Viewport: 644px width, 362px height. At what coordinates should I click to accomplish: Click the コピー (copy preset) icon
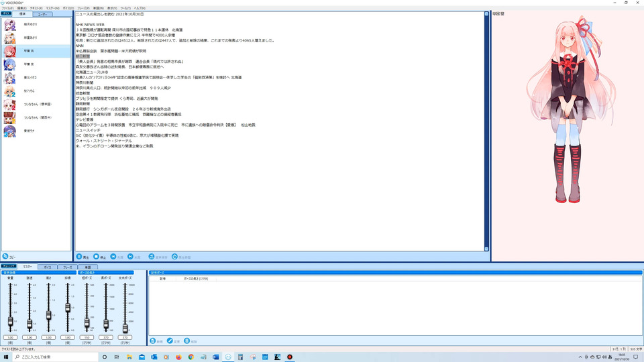[x=5, y=256]
